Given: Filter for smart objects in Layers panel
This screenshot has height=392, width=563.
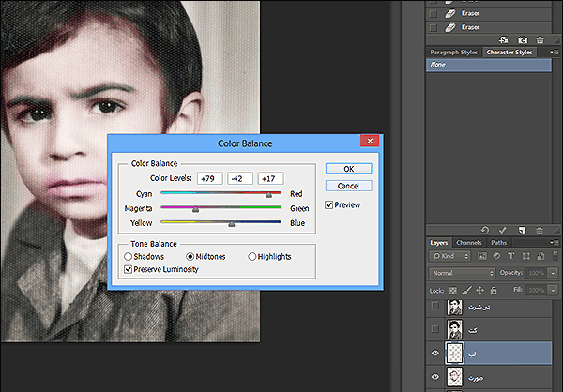Looking at the screenshot, I should (x=540, y=256).
